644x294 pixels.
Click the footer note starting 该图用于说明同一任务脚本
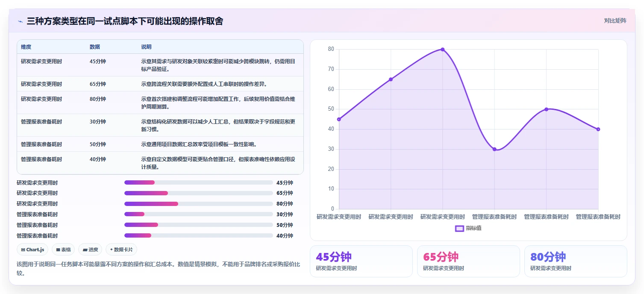(158, 268)
